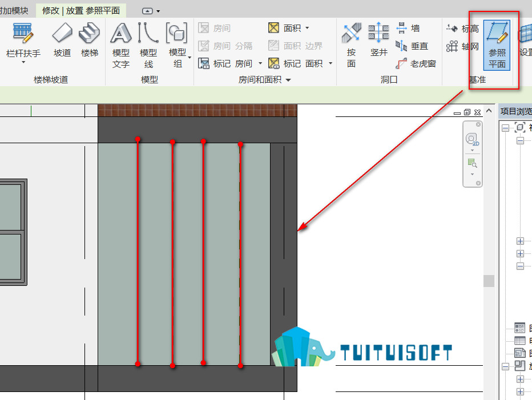532x400 pixels.
Task: Click the 竖井 (Shaft) opening tool
Action: [x=378, y=40]
